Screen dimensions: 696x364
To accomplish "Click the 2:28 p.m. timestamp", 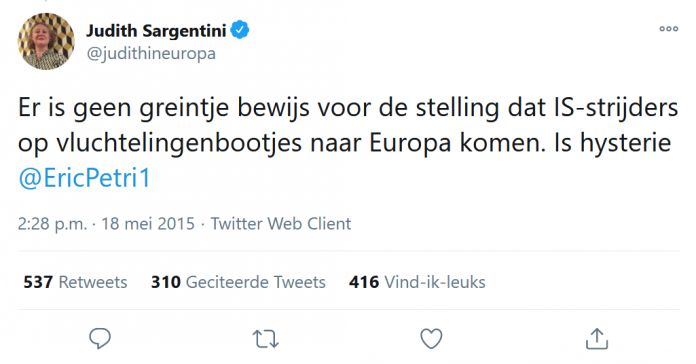I will coord(52,224).
